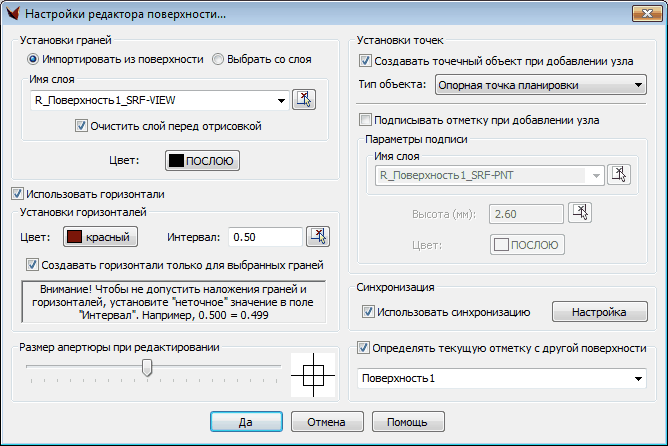Expand 'Тип объекта' dropdown list
The image size is (668, 446).
[x=638, y=85]
